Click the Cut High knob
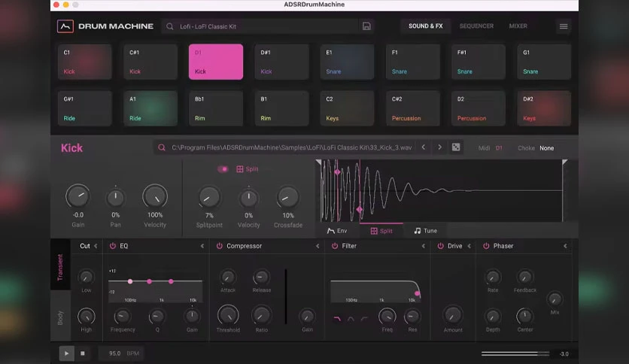The width and height of the screenshot is (629, 364). pyautogui.click(x=86, y=317)
